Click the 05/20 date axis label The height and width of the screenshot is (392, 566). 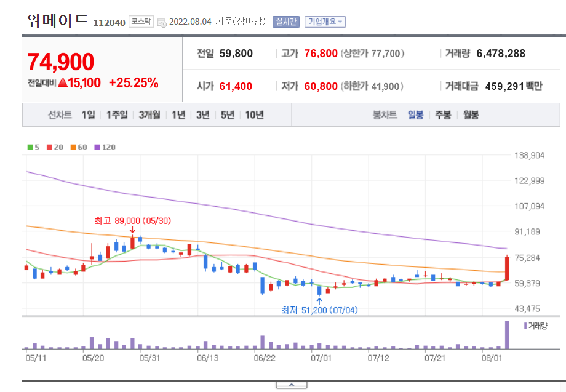tap(93, 358)
